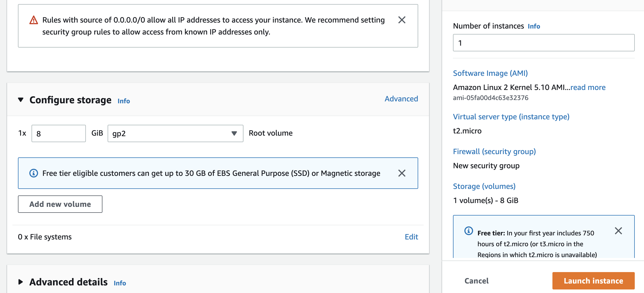Viewport: 644px width, 293px height.
Task: Open Info link next to Configure storage
Action: 124,101
